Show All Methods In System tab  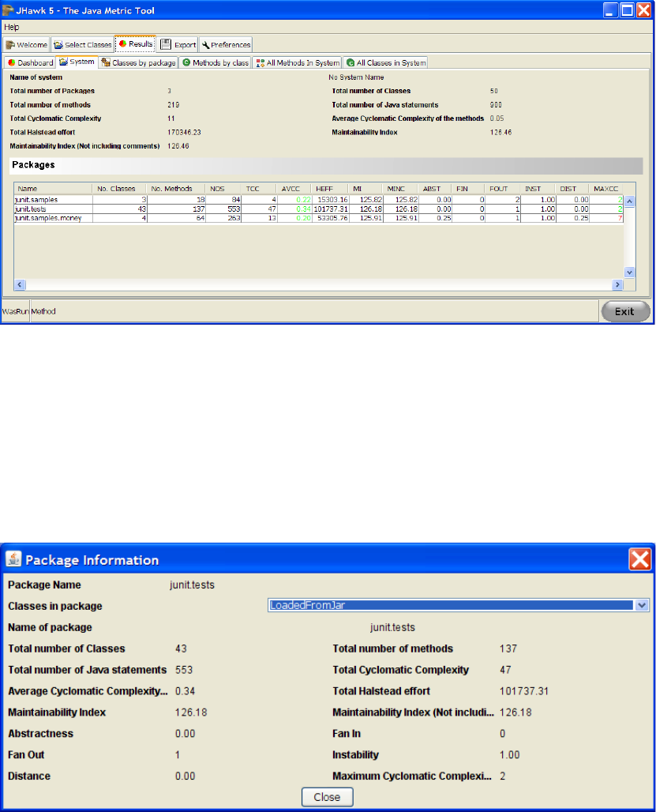click(x=298, y=62)
